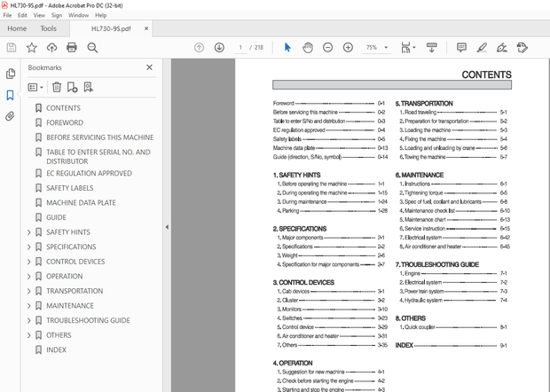Click the upload to cloud icon

[x=52, y=47]
